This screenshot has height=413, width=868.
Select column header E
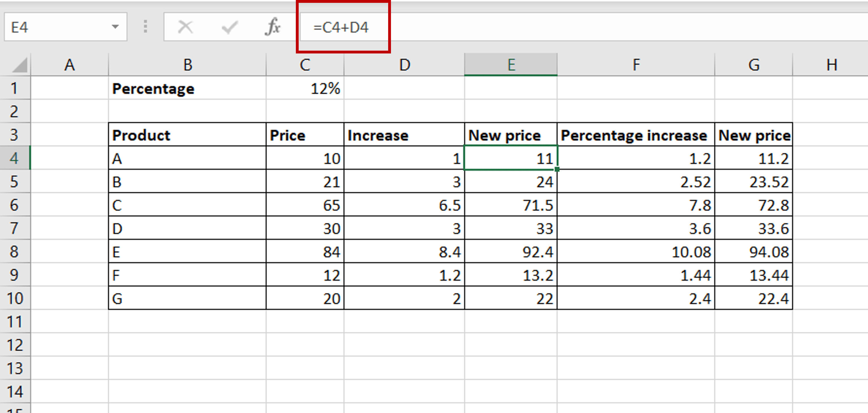pyautogui.click(x=511, y=64)
